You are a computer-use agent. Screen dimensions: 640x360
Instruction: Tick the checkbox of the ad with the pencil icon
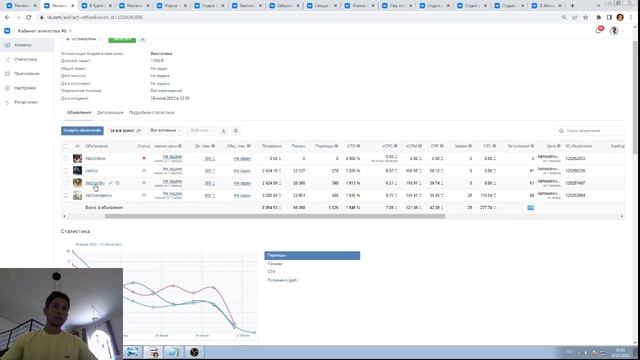click(66, 183)
